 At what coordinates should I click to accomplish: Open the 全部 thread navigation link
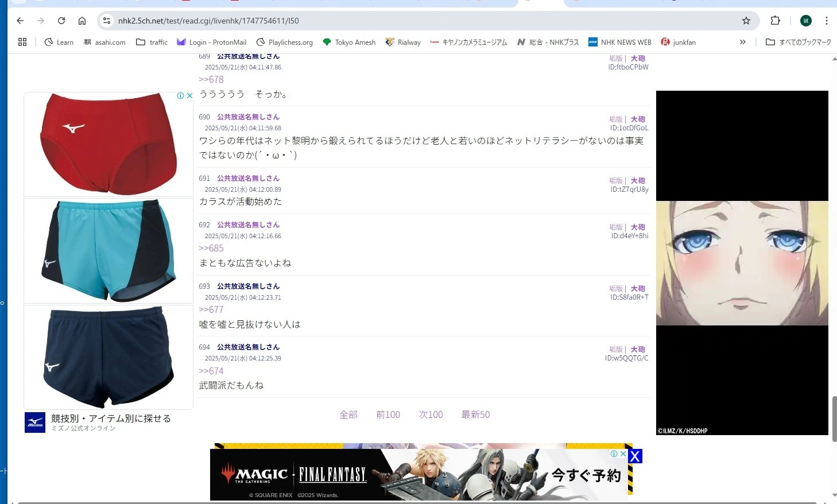tap(348, 414)
